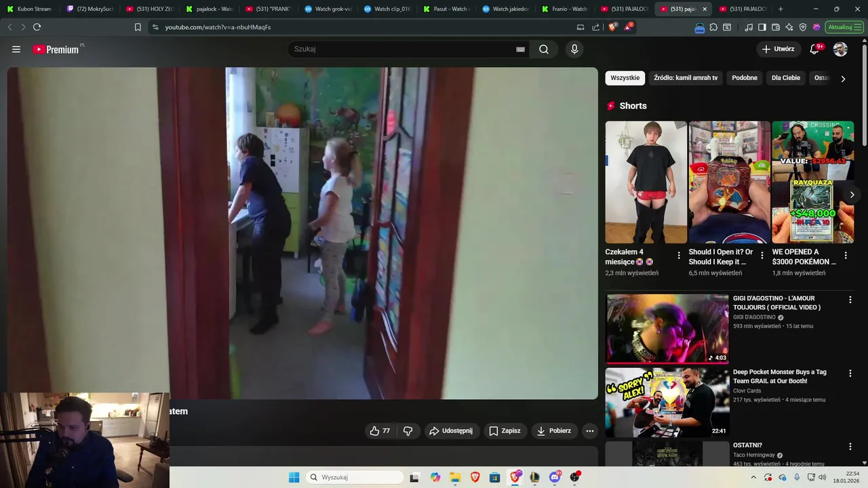This screenshot has height=488, width=868.
Task: Click the 'Zapisz' save button
Action: (505, 430)
